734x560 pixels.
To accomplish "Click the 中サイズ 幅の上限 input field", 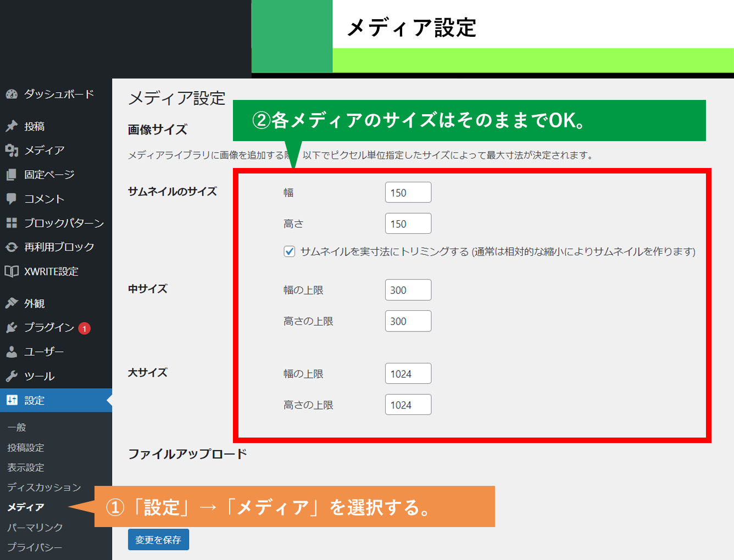I will coord(408,290).
